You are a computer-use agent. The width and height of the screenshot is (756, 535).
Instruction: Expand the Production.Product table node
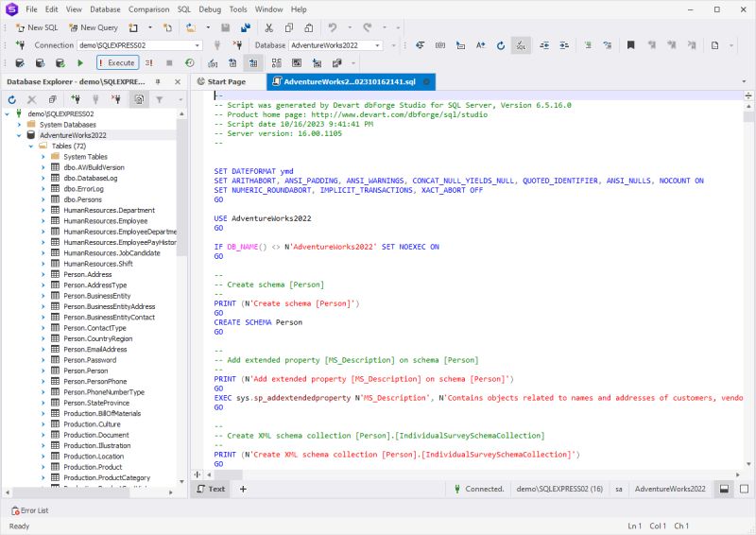coord(43,467)
